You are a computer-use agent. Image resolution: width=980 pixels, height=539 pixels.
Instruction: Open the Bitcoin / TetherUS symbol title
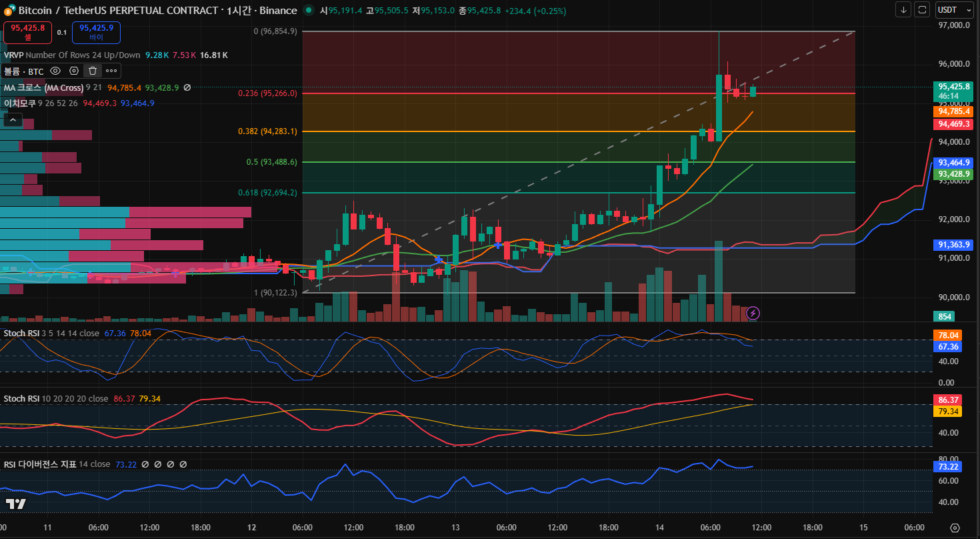click(x=157, y=11)
